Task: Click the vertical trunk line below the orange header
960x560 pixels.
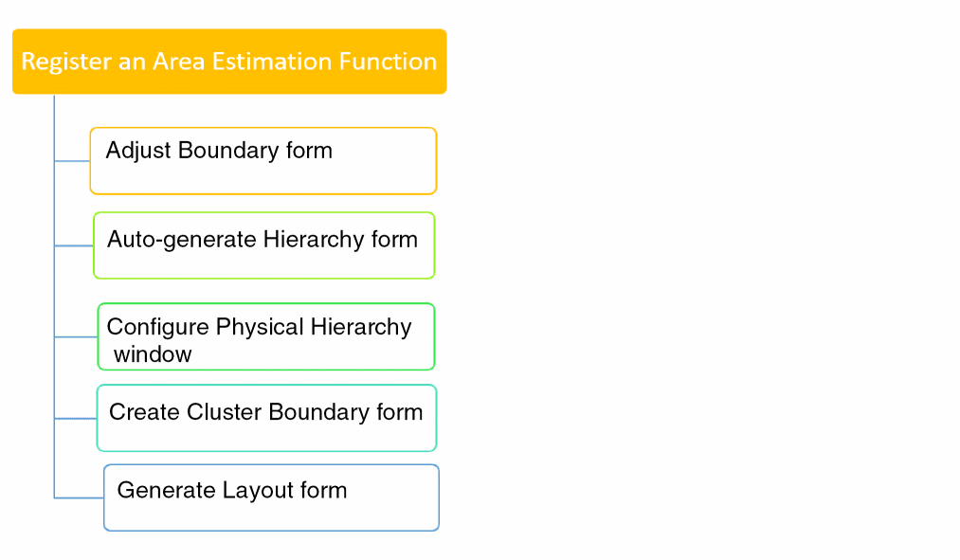Action: pyautogui.click(x=54, y=284)
